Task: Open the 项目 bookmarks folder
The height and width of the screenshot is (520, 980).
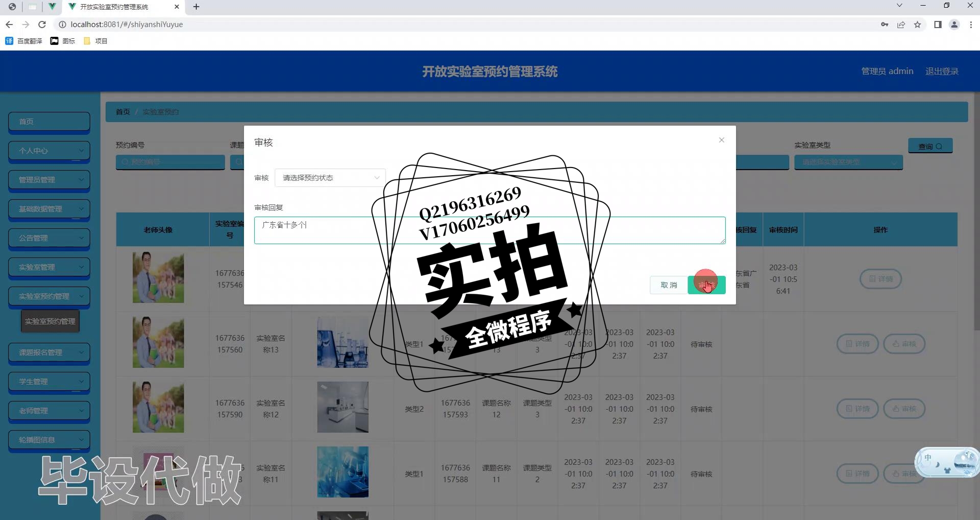Action: click(95, 41)
